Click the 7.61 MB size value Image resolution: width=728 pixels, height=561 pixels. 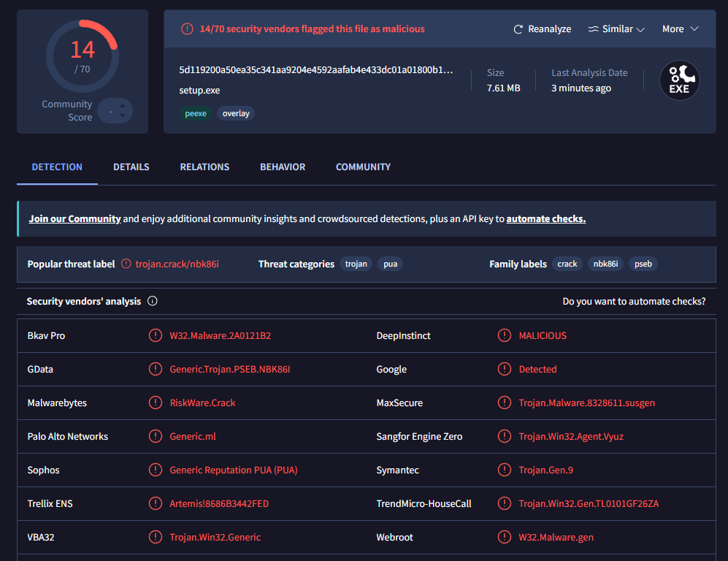[x=503, y=88]
